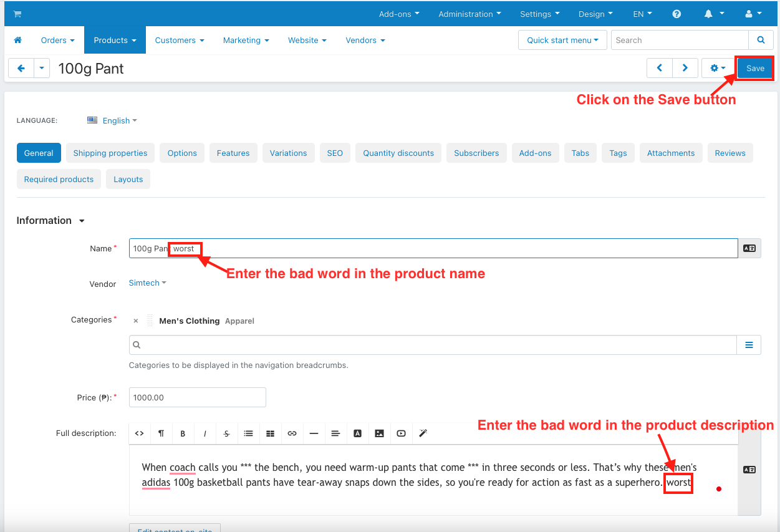Screen dimensions: 780x532
Task: Change the Simtech vendor dropdown
Action: click(148, 283)
